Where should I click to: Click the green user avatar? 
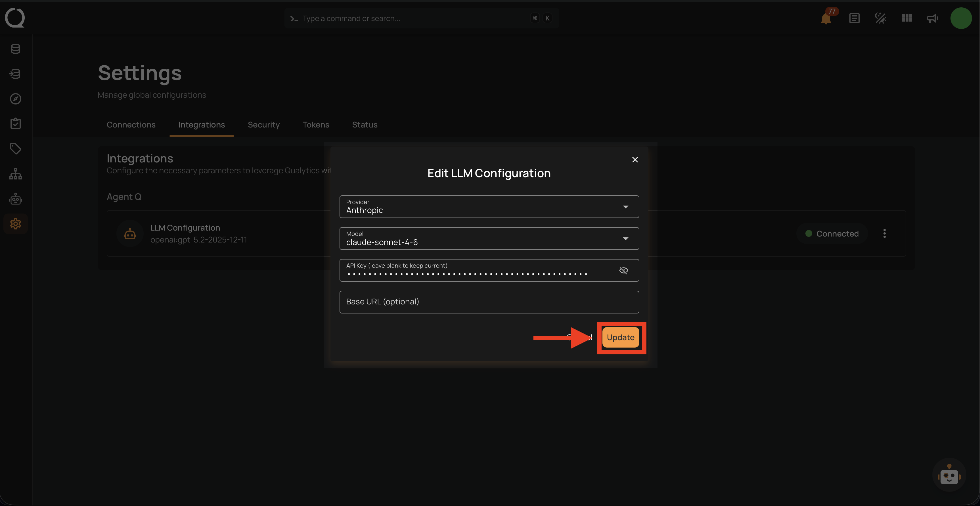(x=961, y=18)
